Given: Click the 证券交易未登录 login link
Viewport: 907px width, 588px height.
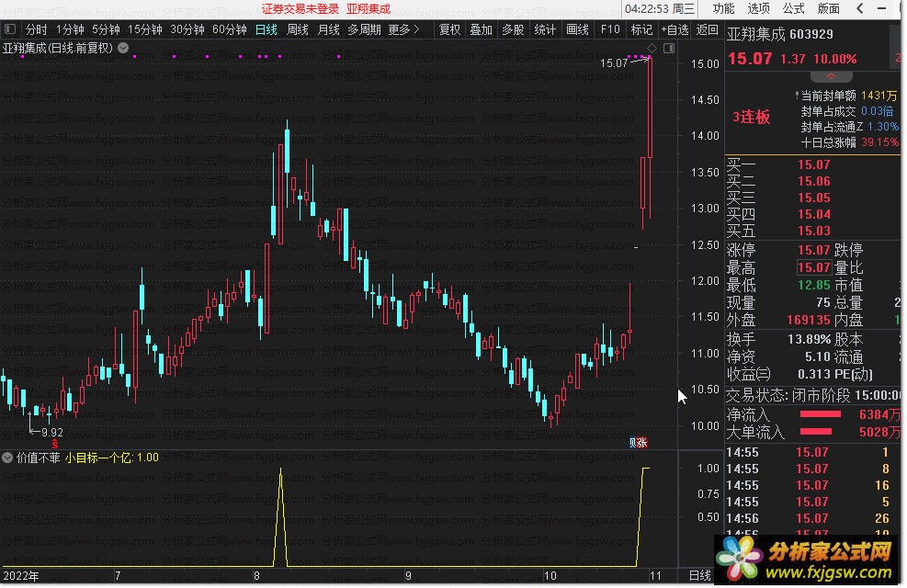Looking at the screenshot, I should coord(300,8).
